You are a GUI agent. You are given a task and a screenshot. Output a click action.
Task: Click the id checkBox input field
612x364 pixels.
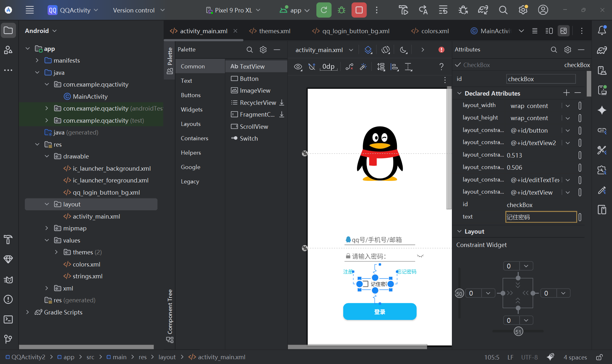541,79
